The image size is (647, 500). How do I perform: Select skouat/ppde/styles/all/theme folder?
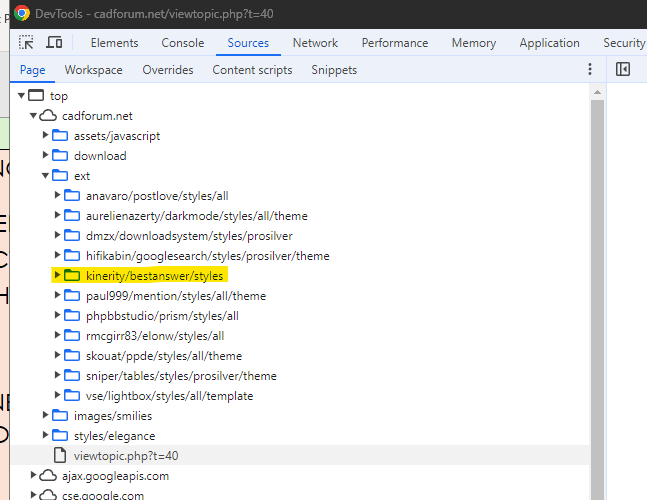pos(164,356)
